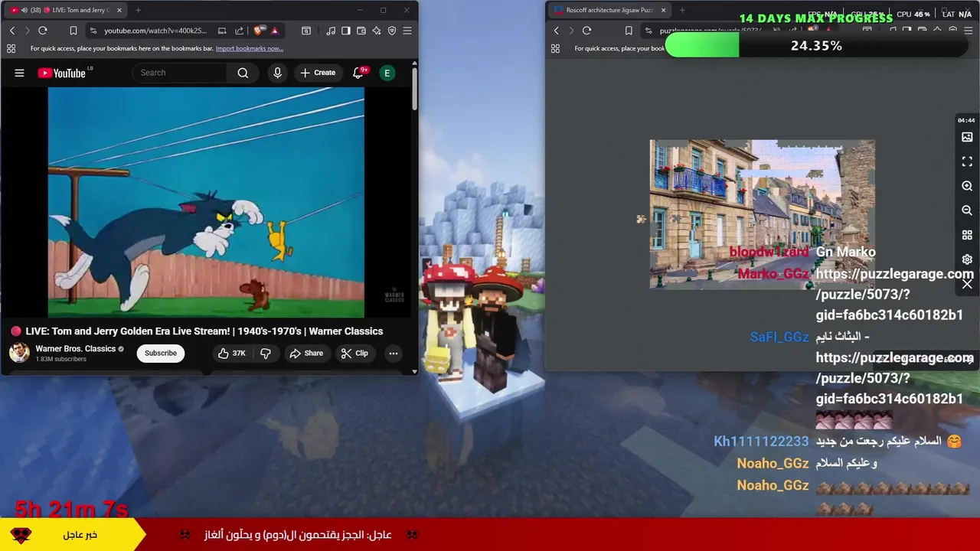
Task: Zoom out on the jigsaw puzzle
Action: (x=967, y=210)
